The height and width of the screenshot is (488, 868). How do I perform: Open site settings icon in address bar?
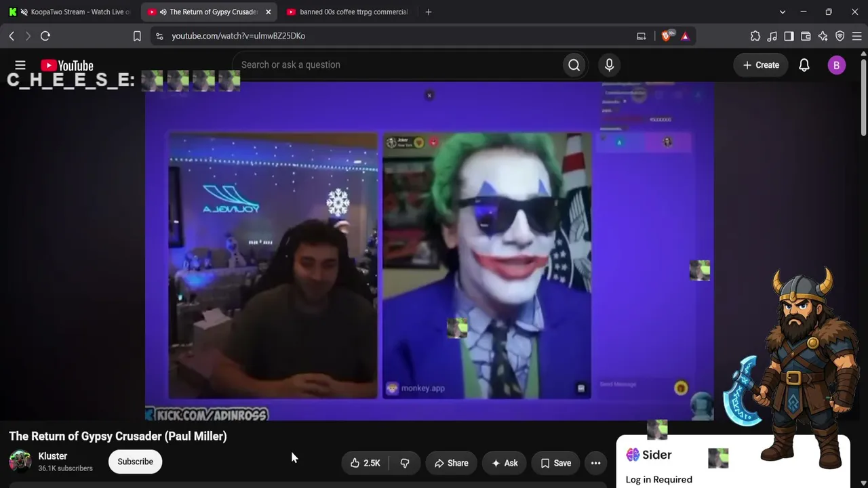(159, 36)
